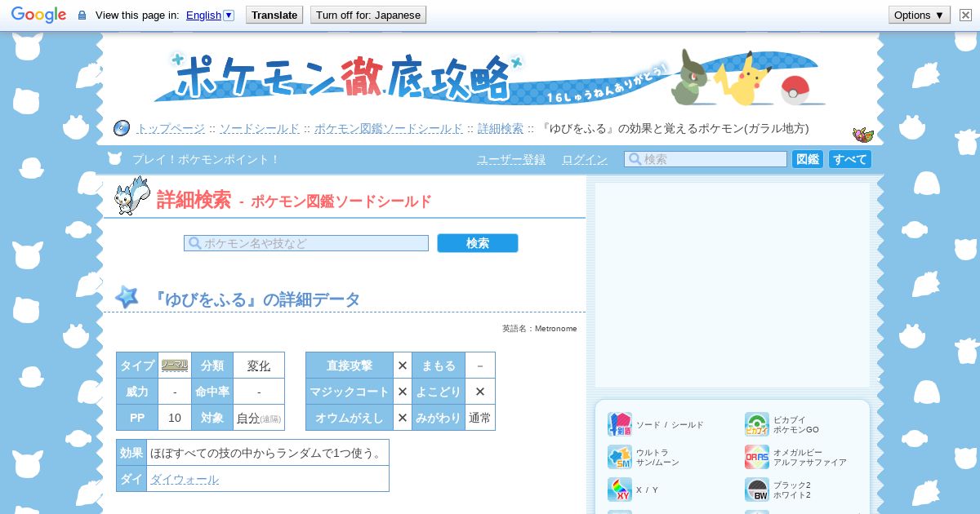Open the English language dropdown
This screenshot has height=514, width=980.
point(210,15)
